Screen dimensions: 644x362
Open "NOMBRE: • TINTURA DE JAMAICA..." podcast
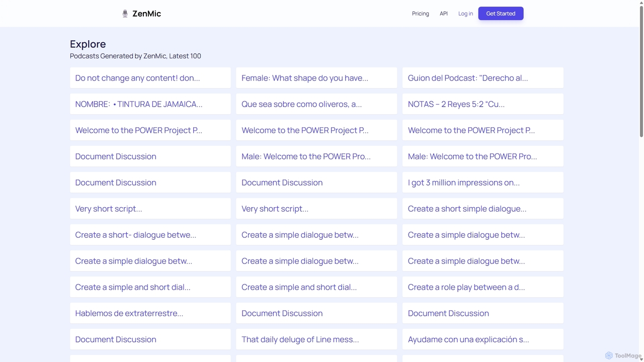(150, 104)
